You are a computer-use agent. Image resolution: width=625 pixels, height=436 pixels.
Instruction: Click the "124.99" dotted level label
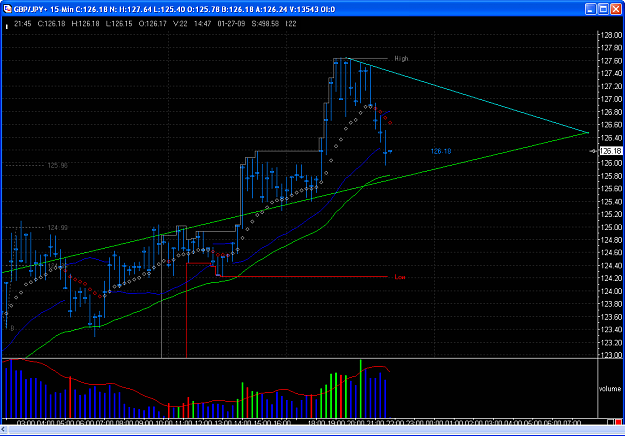click(58, 228)
